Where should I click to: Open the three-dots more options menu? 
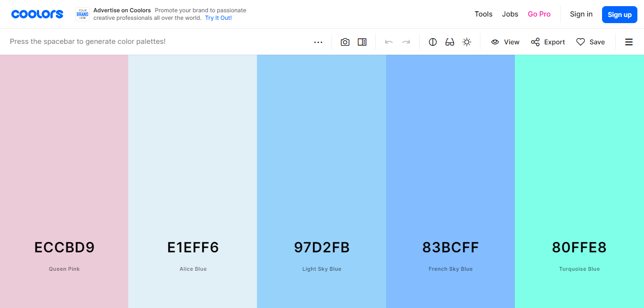click(318, 42)
